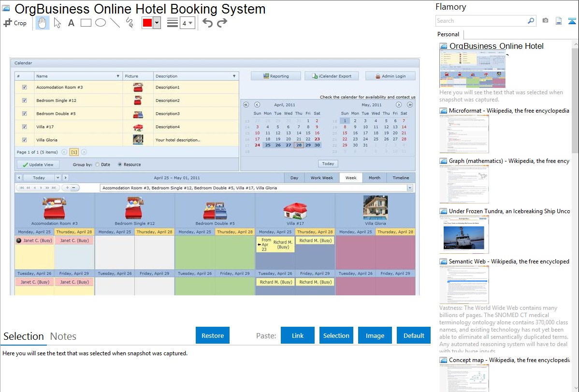Switch to the Notes tab
Image resolution: width=579 pixels, height=392 pixels.
tap(63, 336)
